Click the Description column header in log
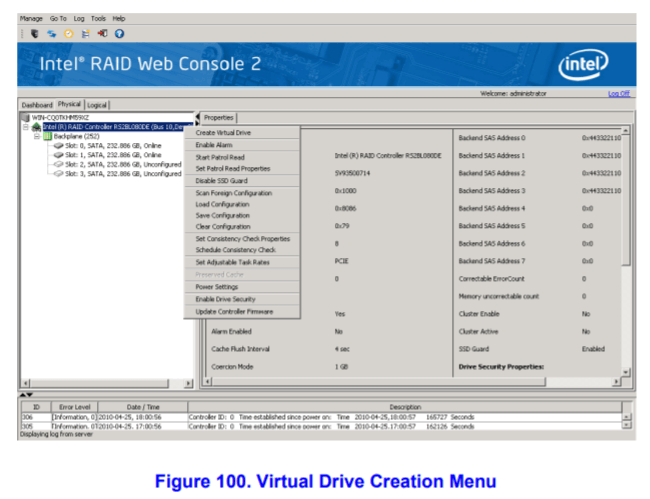Viewport: 650px width, 499px height. pyautogui.click(x=405, y=407)
